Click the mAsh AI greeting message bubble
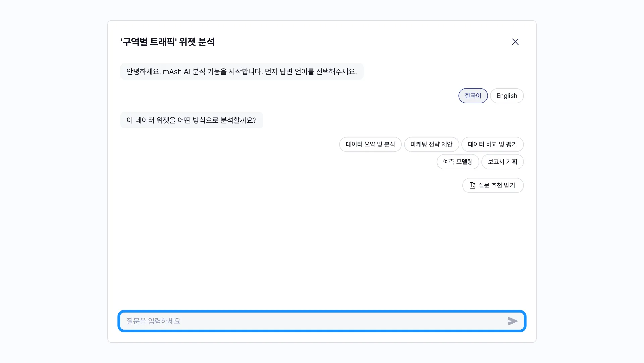 coord(241,72)
